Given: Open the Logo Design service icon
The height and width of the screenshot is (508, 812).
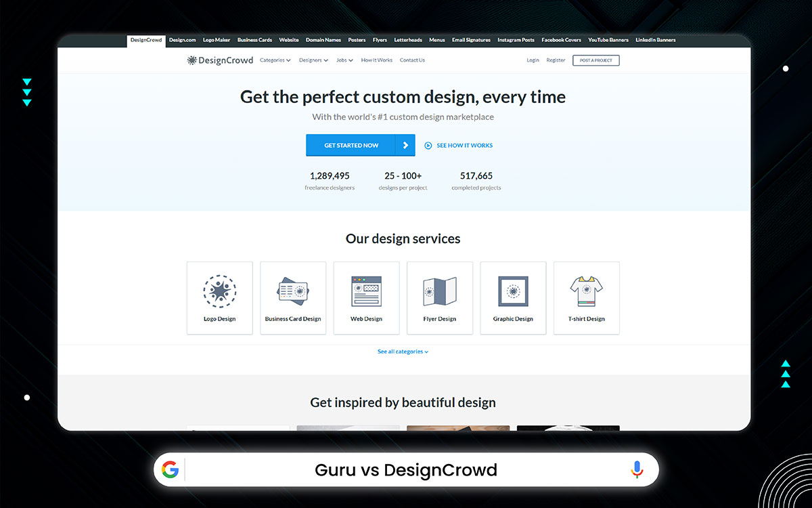Looking at the screenshot, I should pyautogui.click(x=220, y=291).
